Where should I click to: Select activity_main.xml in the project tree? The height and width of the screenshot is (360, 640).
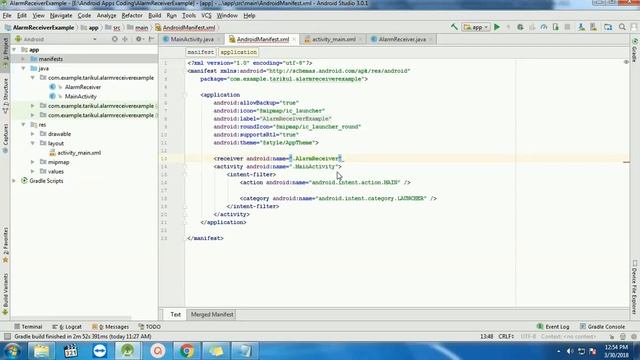click(79, 153)
